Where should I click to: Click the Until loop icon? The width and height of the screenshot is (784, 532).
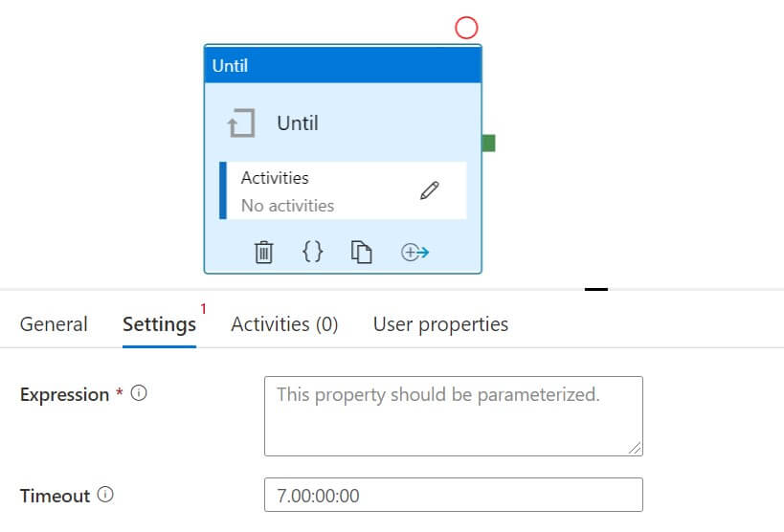[x=241, y=123]
